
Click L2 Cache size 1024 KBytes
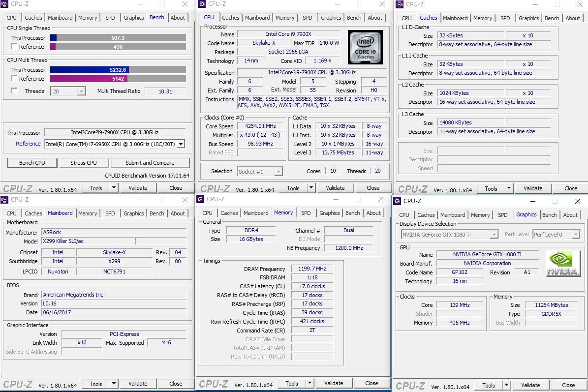point(471,93)
